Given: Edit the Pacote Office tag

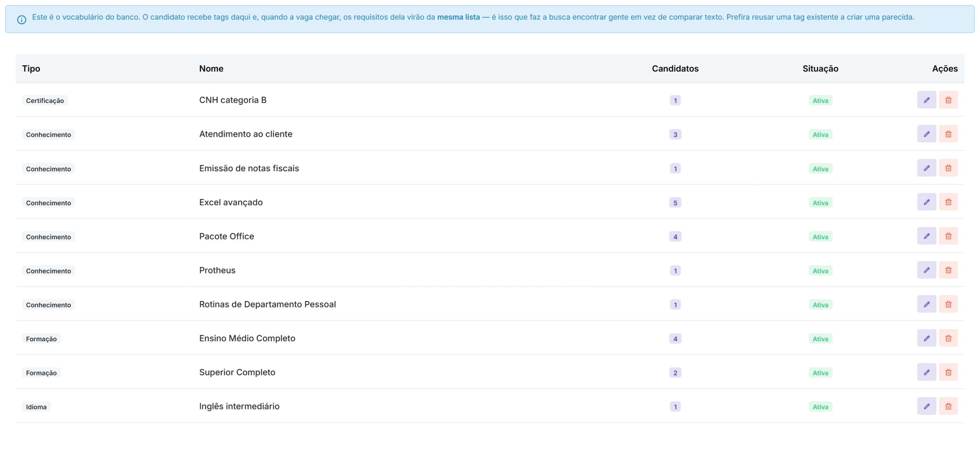Looking at the screenshot, I should pos(926,236).
